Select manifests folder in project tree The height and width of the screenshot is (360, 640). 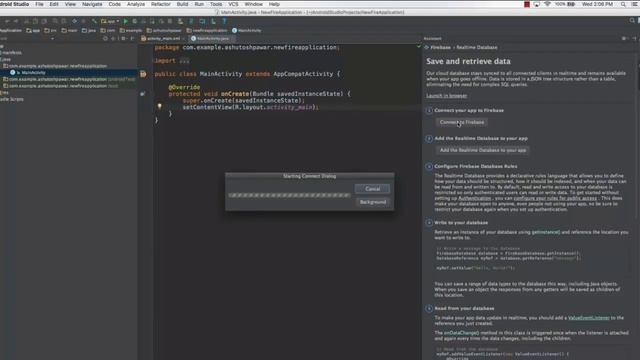pyautogui.click(x=11, y=53)
